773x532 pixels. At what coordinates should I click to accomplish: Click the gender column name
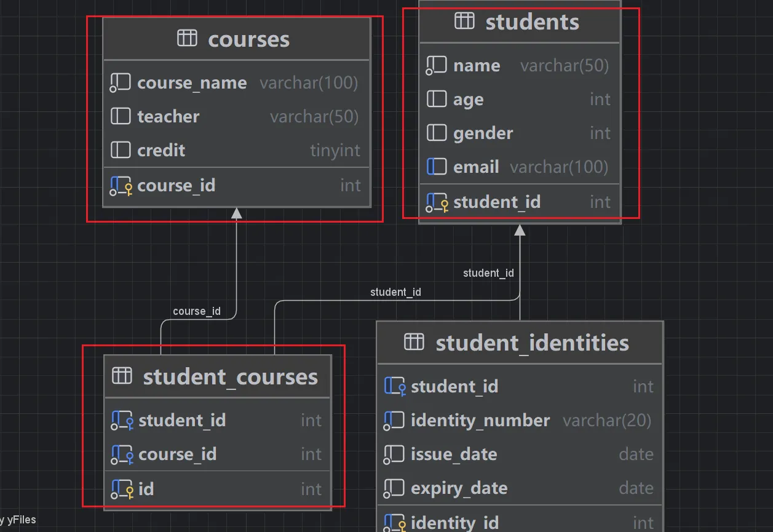(x=483, y=134)
